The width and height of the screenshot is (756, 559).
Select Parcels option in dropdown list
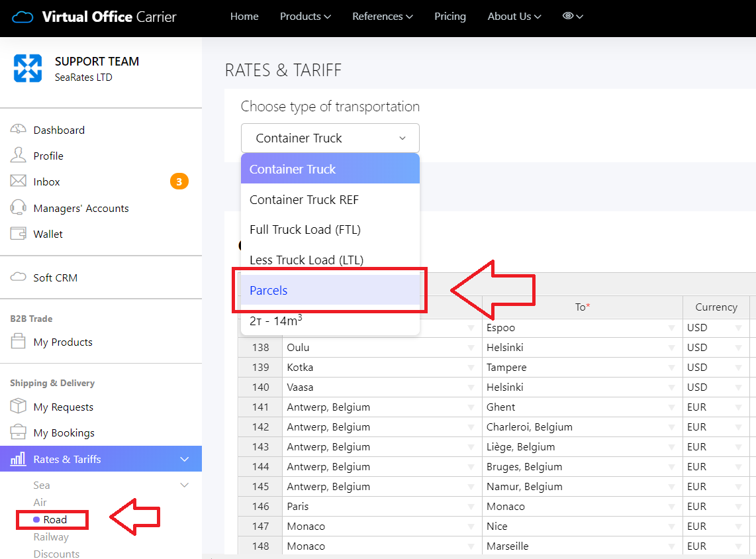click(x=330, y=290)
